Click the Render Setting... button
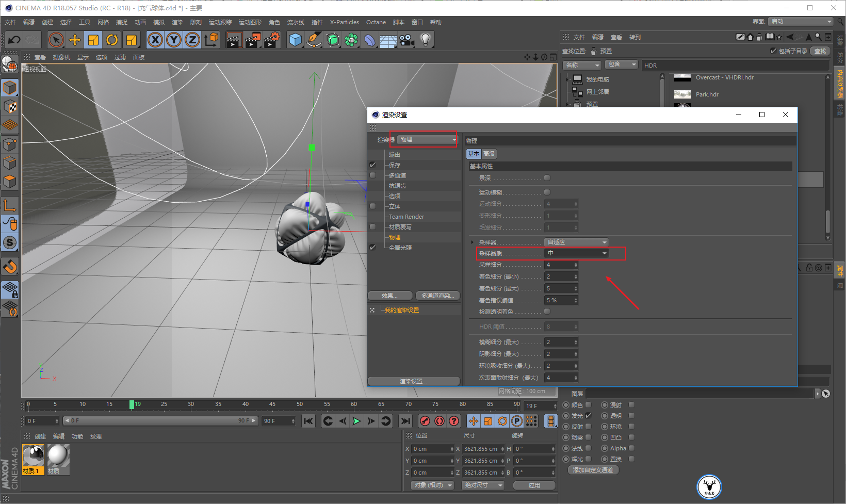846x504 pixels. [414, 381]
